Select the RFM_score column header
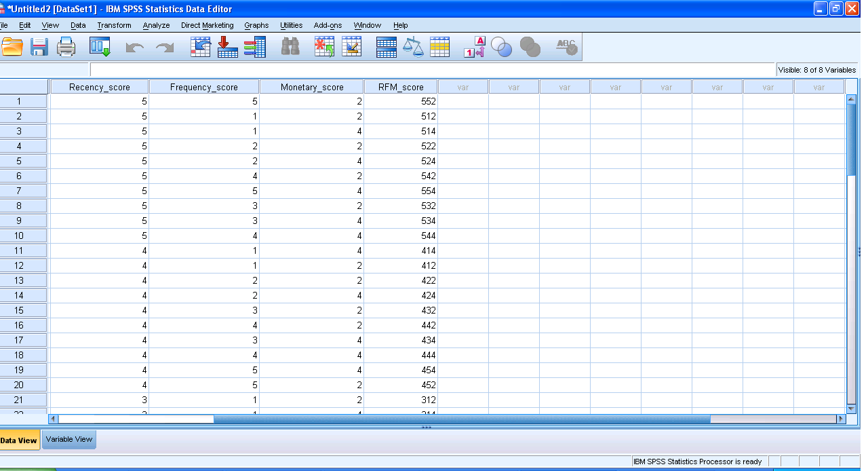The image size is (868, 471). 400,87
